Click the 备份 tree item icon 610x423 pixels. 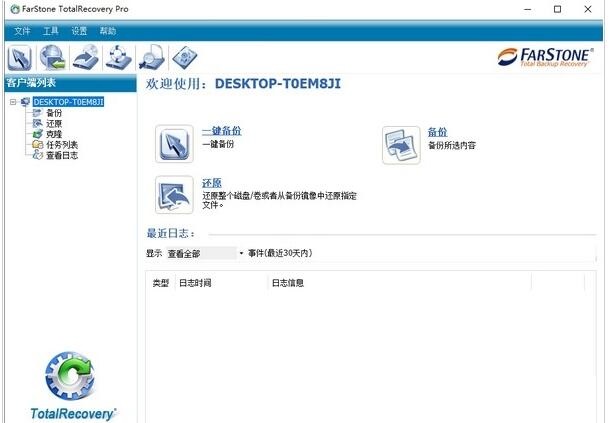[37, 113]
